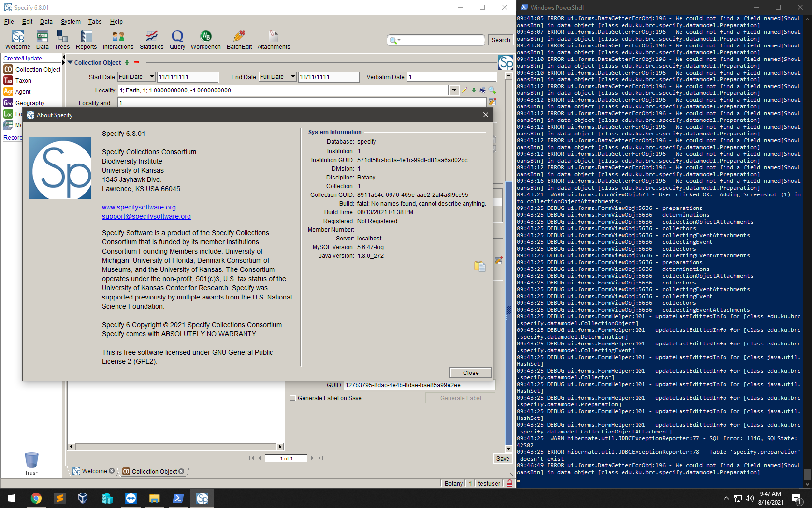Screen dimensions: 812x508
Task: Open the Workbench tool
Action: click(x=205, y=40)
